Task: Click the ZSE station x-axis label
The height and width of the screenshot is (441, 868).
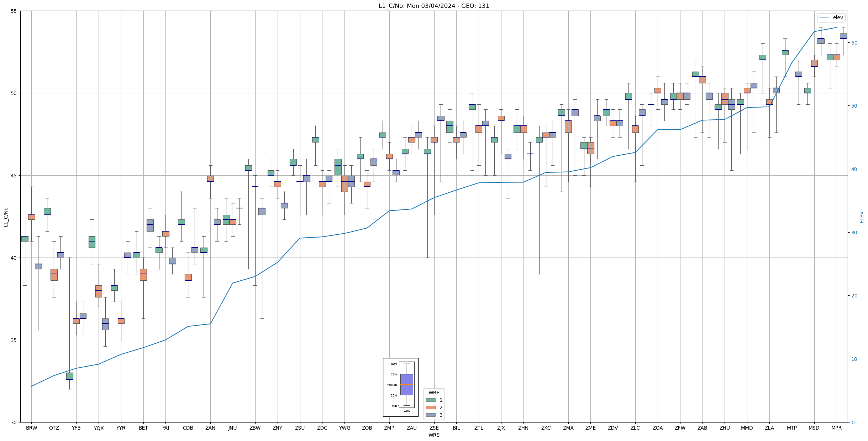Action: (x=434, y=428)
